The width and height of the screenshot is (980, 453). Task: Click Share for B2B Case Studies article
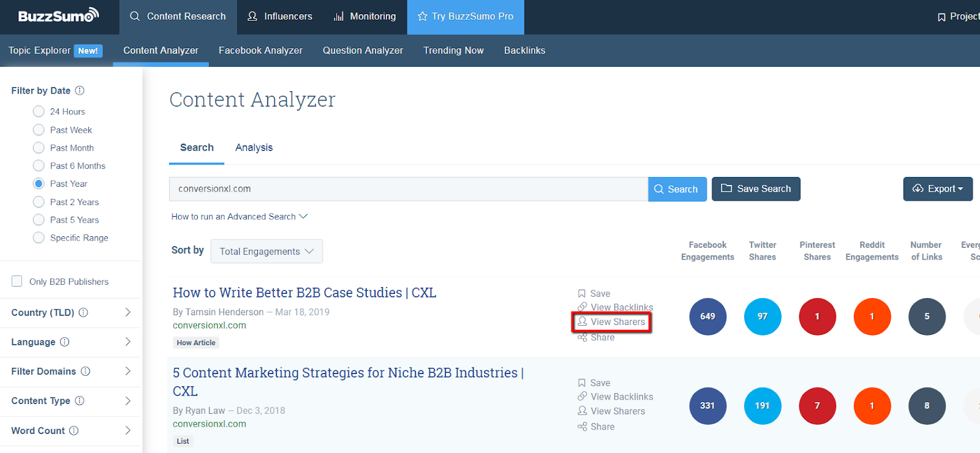pos(596,337)
